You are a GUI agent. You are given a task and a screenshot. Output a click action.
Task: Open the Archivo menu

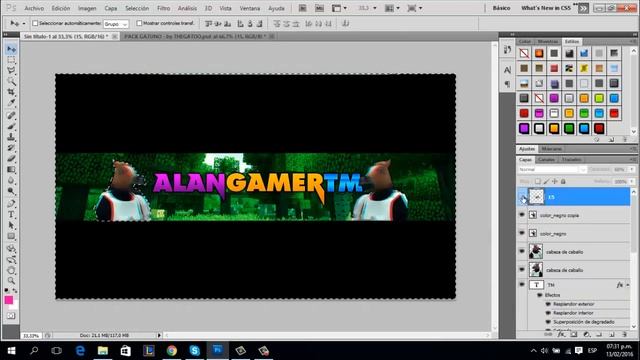34,8
